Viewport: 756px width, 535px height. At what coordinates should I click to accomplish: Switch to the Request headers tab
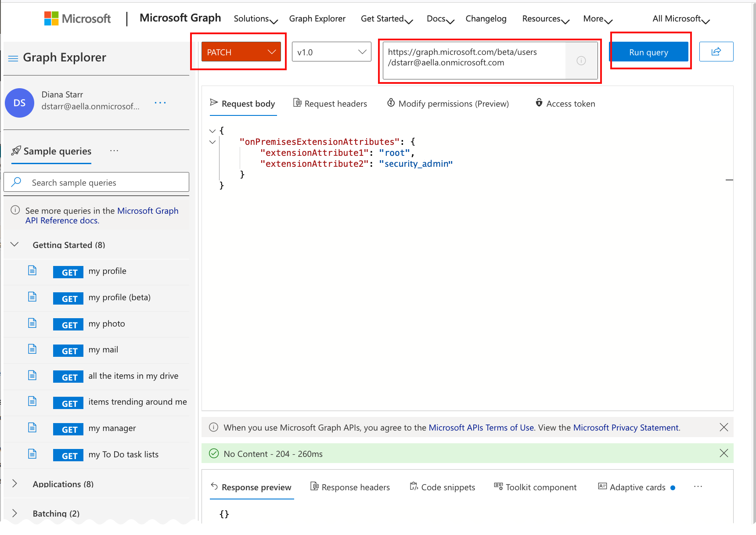(330, 104)
